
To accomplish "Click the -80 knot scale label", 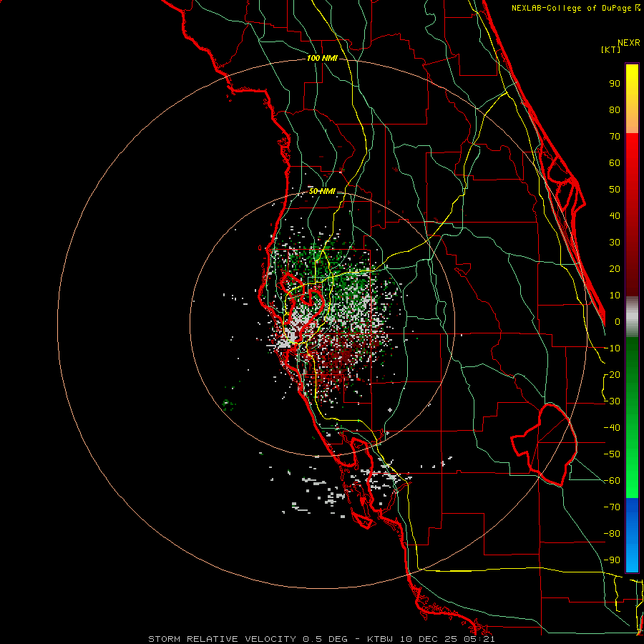I will click(x=612, y=534).
